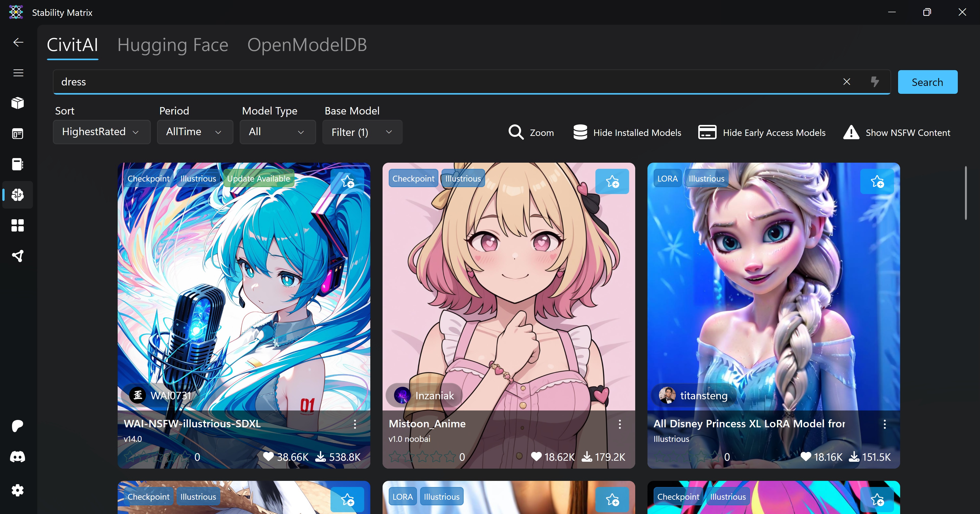The image size is (980, 514).
Task: Open three-dot menu on WAI-NSFW-illustrious-SDXL card
Action: [x=355, y=424]
